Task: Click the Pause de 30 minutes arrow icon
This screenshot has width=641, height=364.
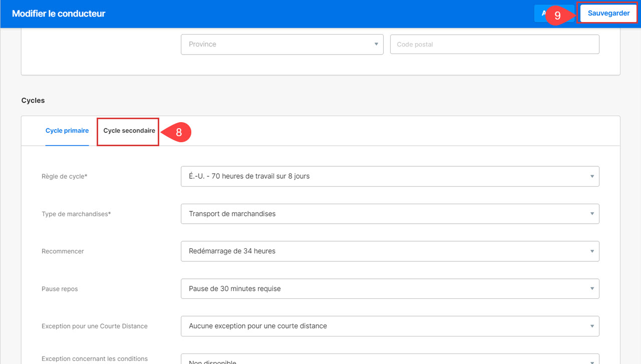Action: click(592, 289)
